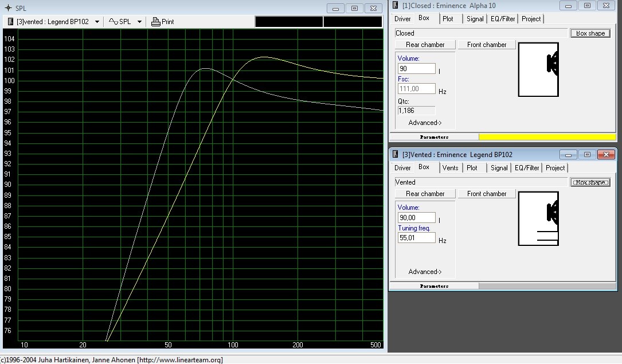Screen dimensions: 622x364
Task: Click Parameters bar in Vented Legend BP102 window
Action: (434, 286)
